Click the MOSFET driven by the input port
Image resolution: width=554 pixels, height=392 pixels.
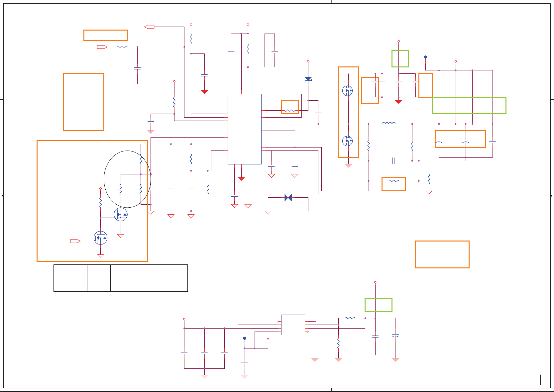pyautogui.click(x=100, y=238)
